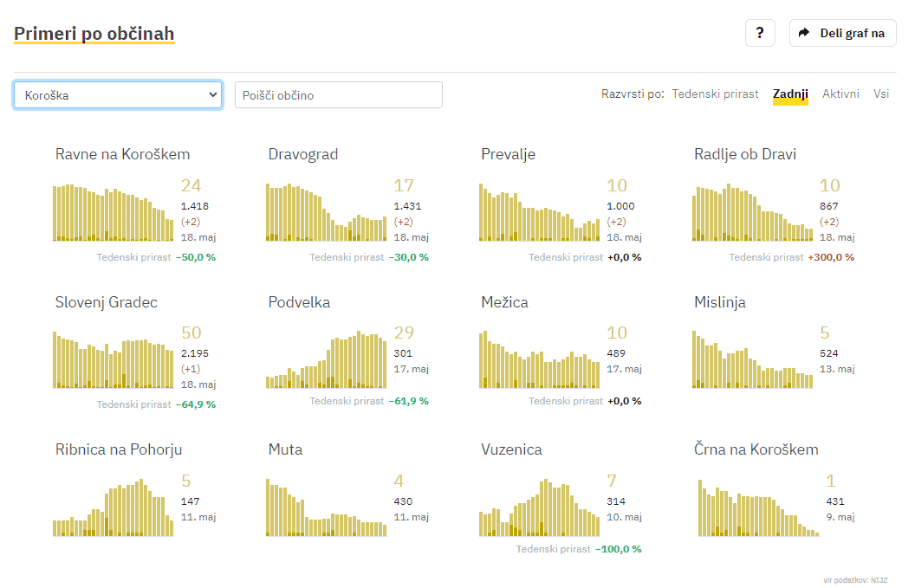Viewport: 915px width, 588px height.
Task: Open the Primeri po občinah heading link
Action: pos(94,34)
